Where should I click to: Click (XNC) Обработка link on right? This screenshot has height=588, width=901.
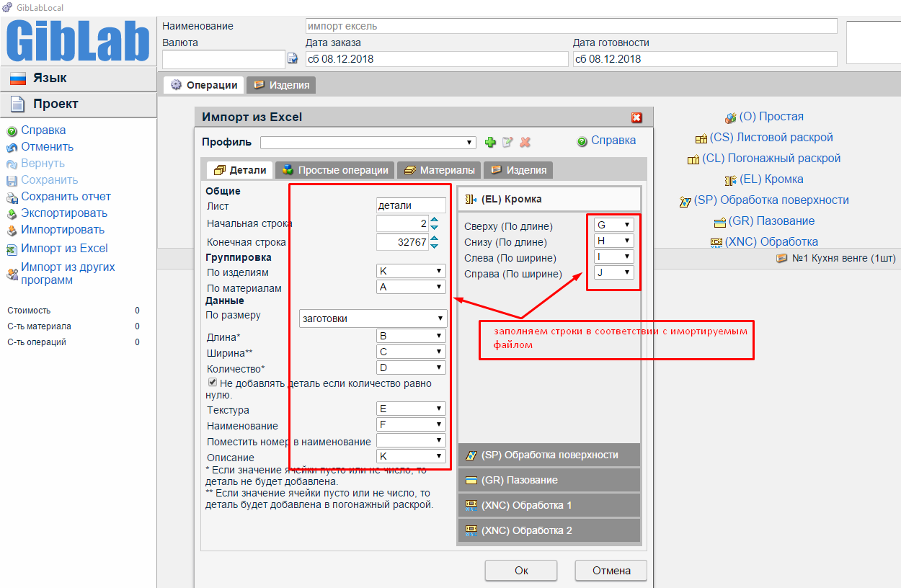771,242
